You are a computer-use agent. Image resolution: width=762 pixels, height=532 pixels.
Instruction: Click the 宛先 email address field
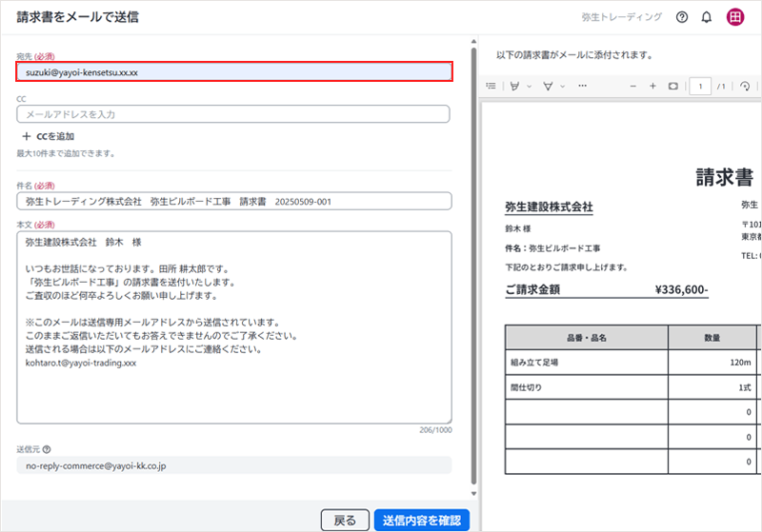234,71
